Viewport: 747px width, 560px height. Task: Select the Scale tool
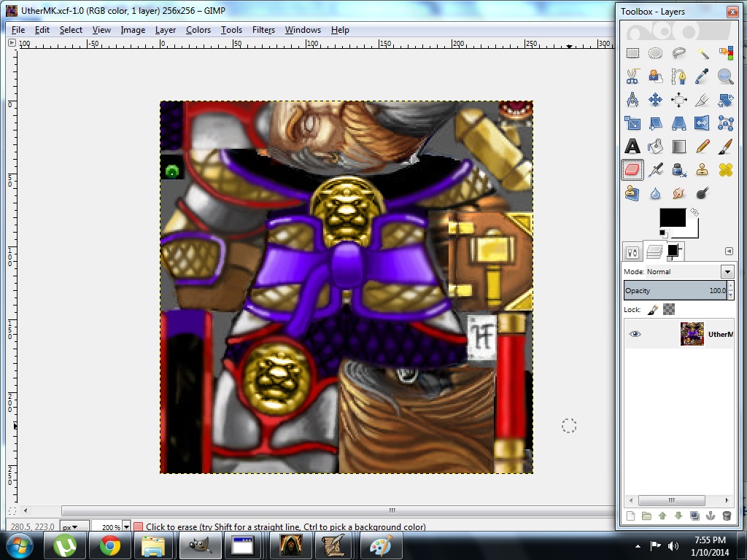click(632, 122)
